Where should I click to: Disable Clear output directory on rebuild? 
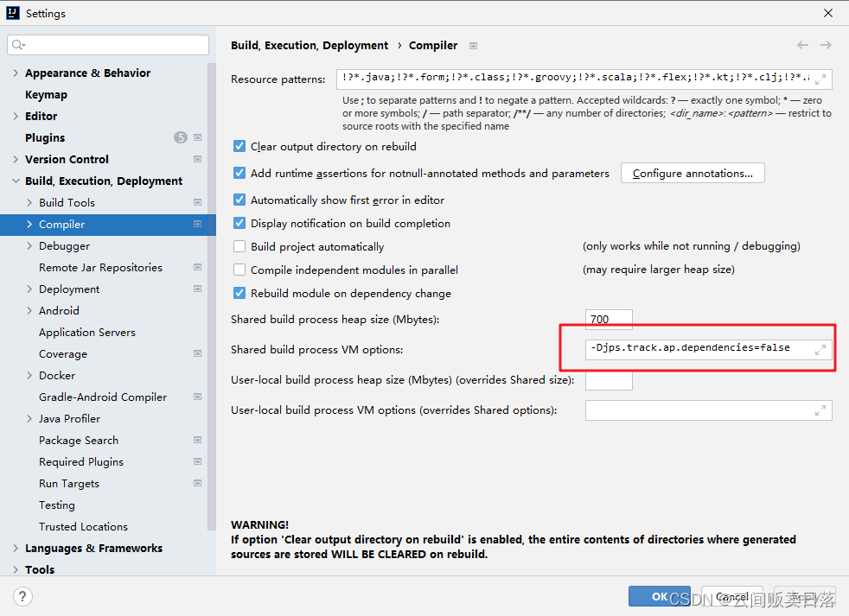point(239,146)
